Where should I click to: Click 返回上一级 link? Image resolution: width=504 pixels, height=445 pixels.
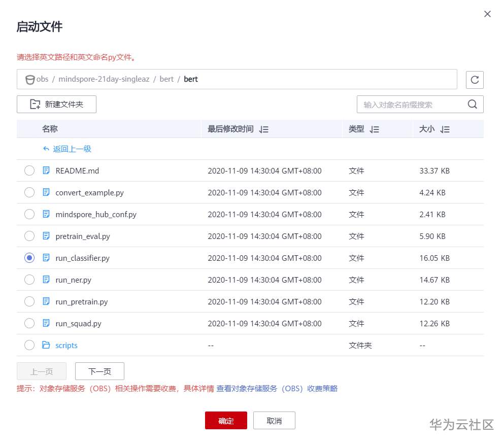72,149
